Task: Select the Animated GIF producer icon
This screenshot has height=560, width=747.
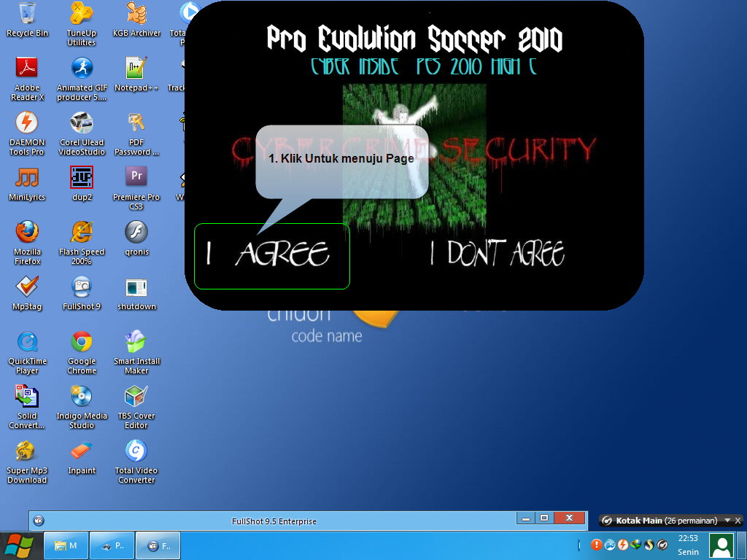Action: pos(82,79)
